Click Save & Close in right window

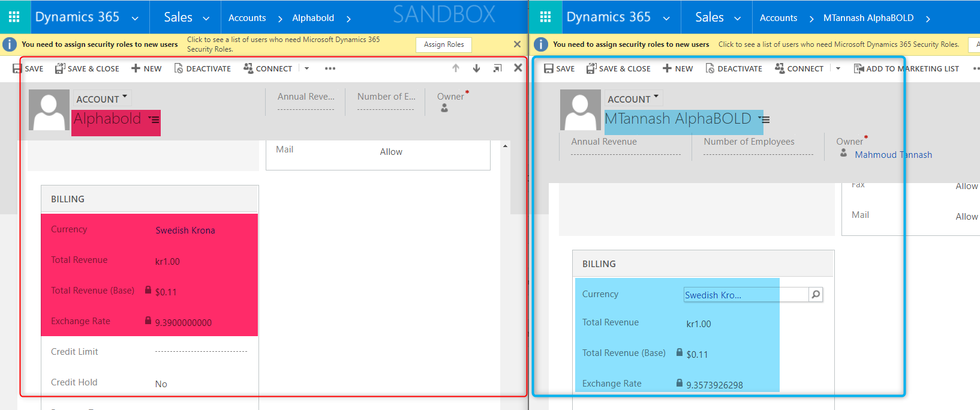click(618, 68)
